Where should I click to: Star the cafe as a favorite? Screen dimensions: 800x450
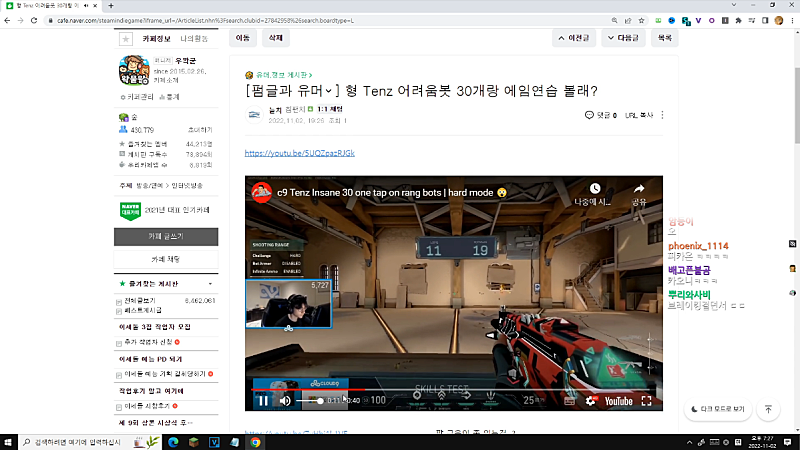pos(125,39)
